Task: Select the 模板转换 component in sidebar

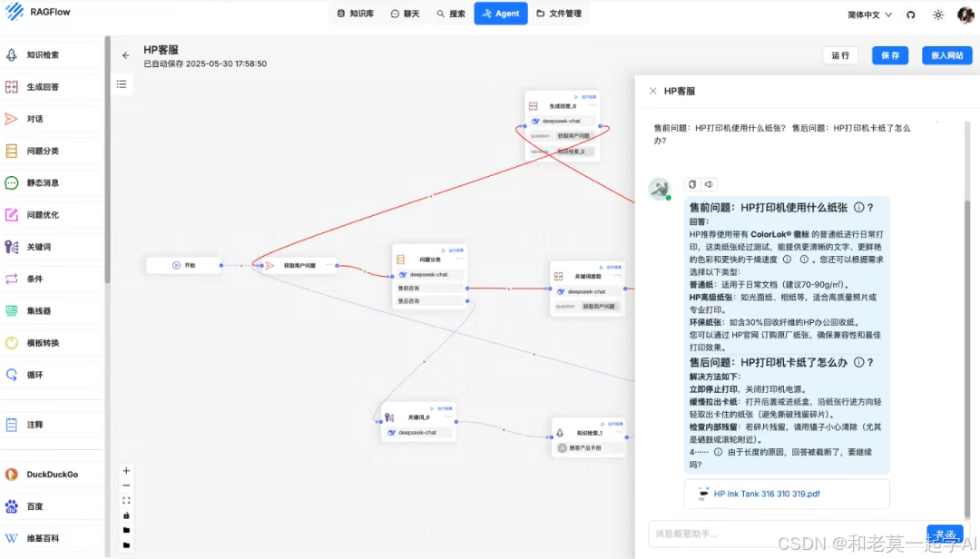Action: coord(51,343)
